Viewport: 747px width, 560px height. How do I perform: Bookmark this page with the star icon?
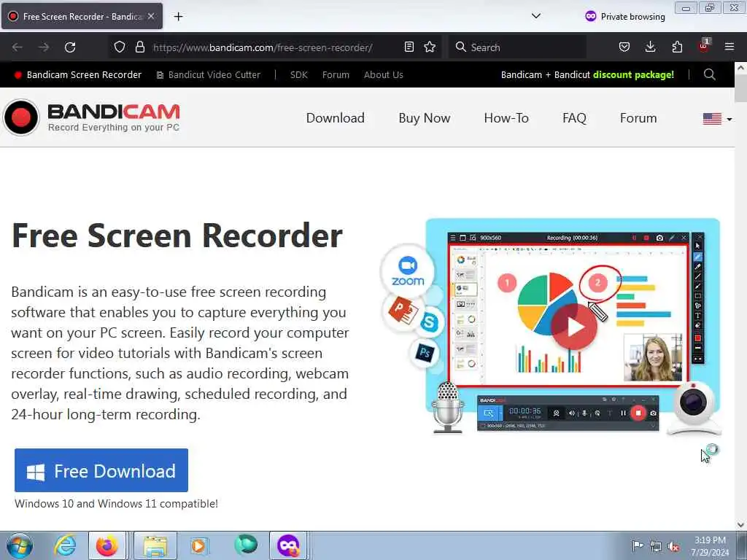pyautogui.click(x=430, y=47)
